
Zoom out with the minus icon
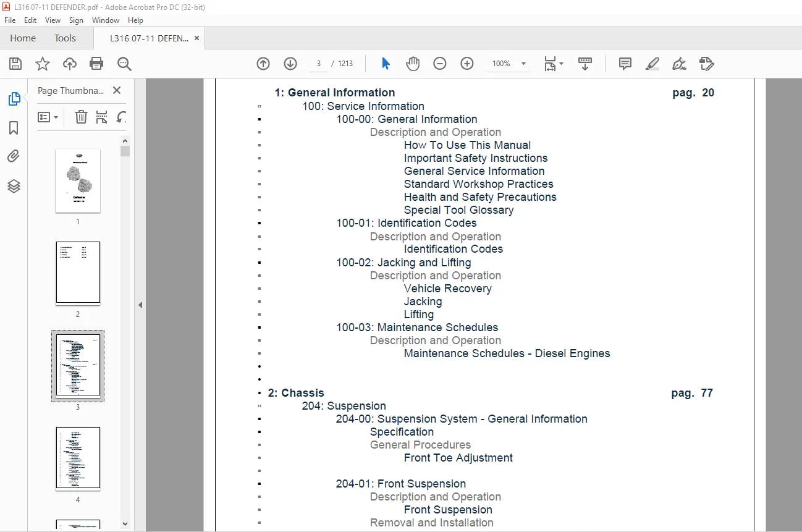point(440,64)
